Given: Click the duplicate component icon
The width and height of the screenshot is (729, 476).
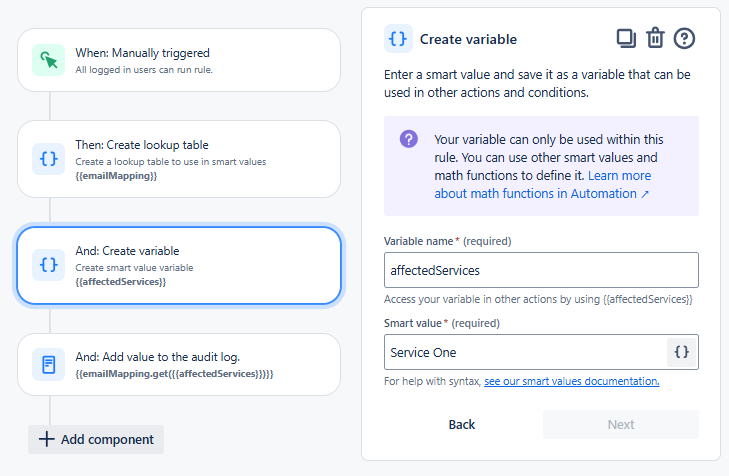Looking at the screenshot, I should tap(626, 39).
